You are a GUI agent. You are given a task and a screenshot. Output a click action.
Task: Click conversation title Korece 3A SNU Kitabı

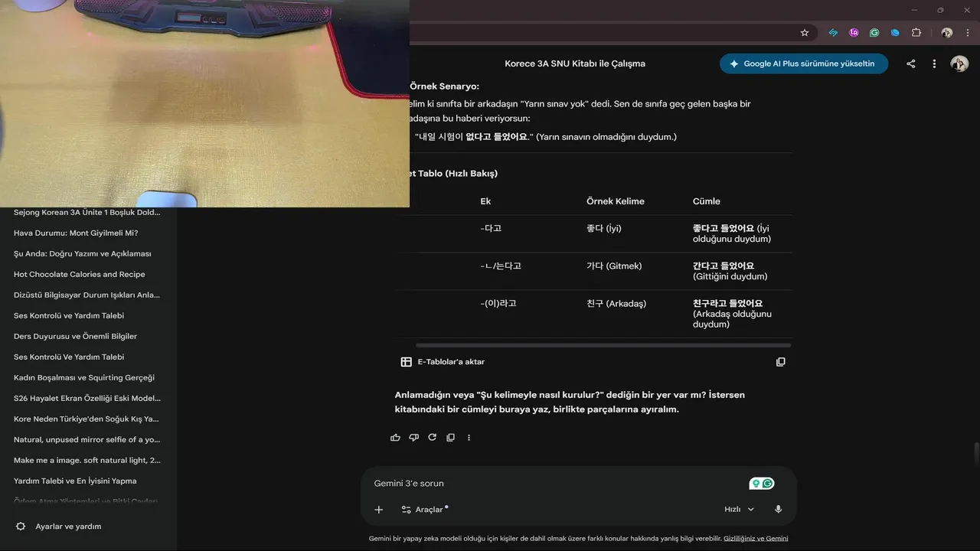[x=575, y=64]
